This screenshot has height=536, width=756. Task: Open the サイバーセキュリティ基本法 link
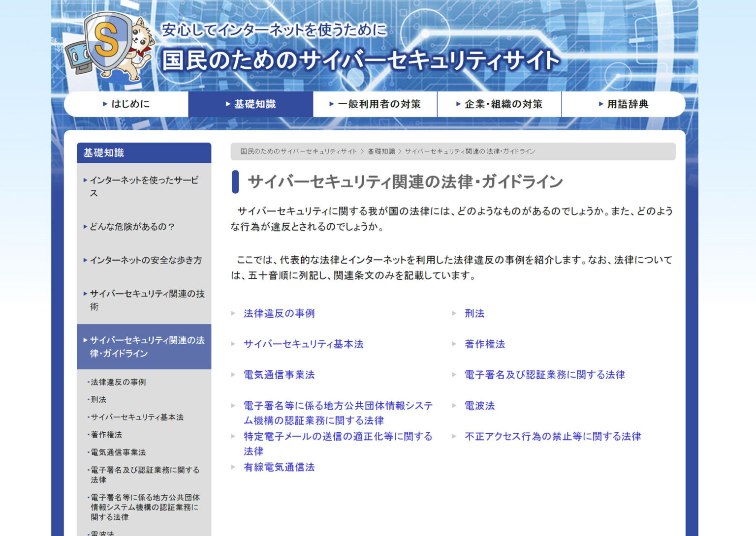304,344
